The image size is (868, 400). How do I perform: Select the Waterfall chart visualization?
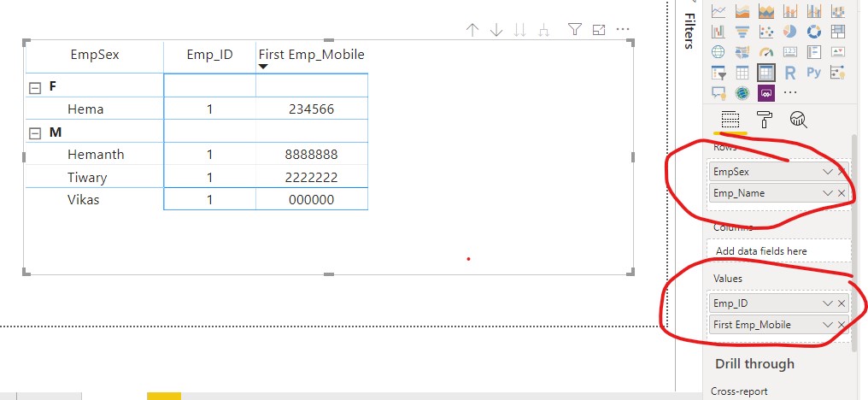pos(718,32)
